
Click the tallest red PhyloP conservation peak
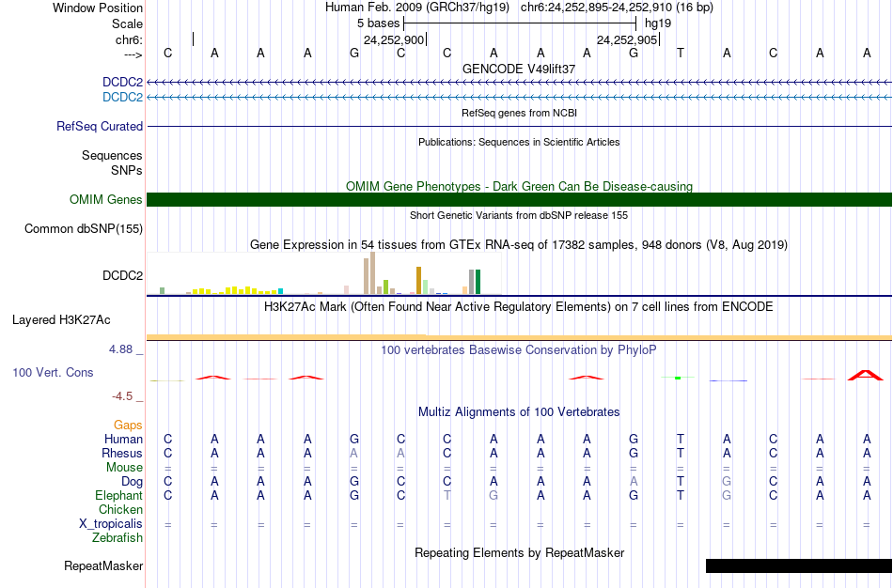[866, 375]
